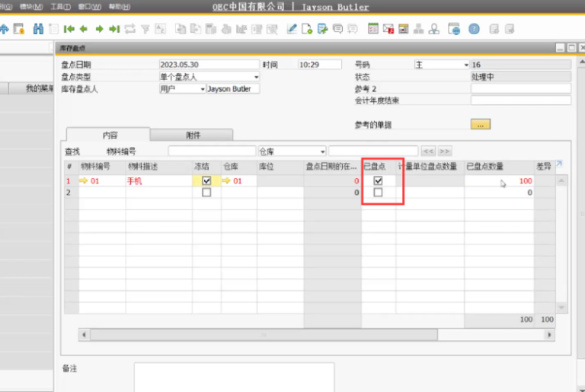The height and width of the screenshot is (392, 585).
Task: Go to the previous record arrow
Action: click(x=84, y=29)
